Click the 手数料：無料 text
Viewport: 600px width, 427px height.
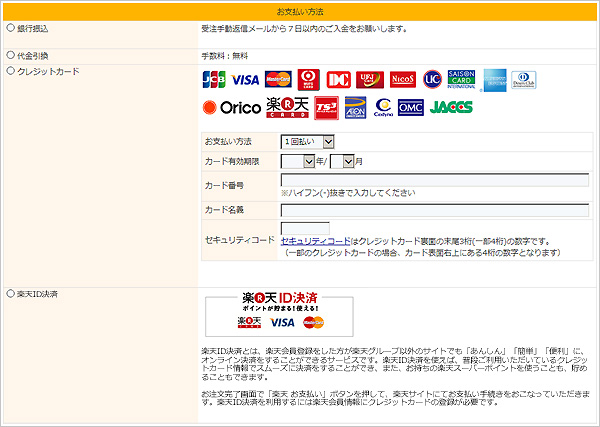[225, 56]
